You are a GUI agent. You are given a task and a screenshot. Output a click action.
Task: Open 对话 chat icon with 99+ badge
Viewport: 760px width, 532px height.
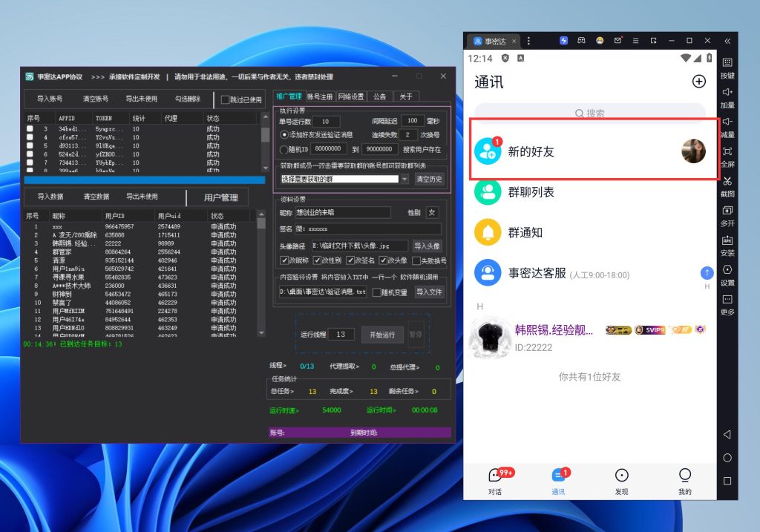click(x=495, y=476)
